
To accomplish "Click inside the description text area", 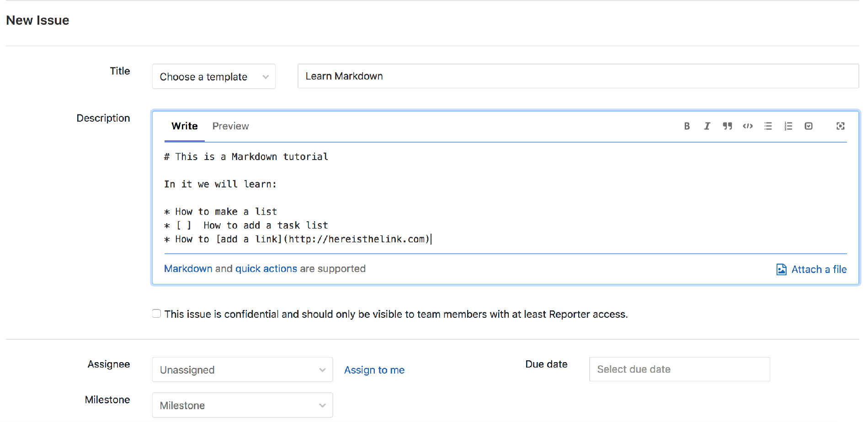I will coord(411,197).
